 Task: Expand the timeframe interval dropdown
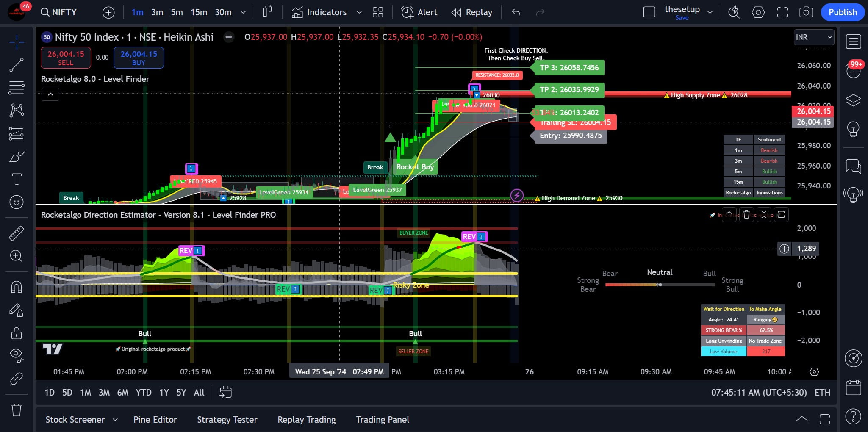click(243, 12)
